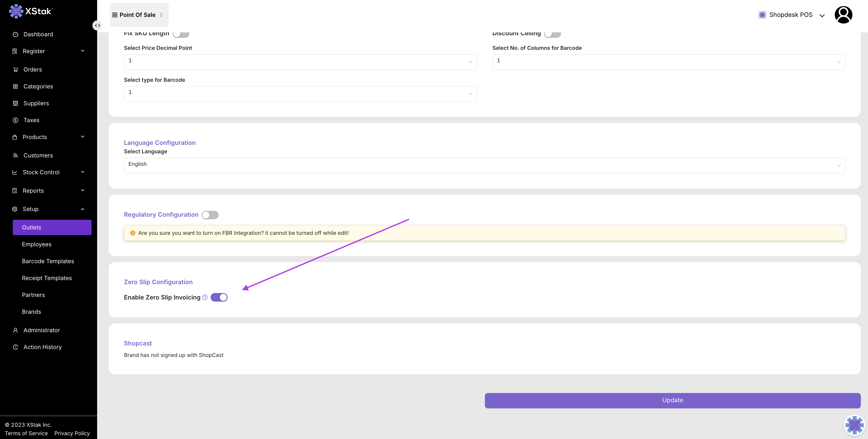Viewport: 868px width, 439px height.
Task: Open Orders page
Action: (x=33, y=70)
